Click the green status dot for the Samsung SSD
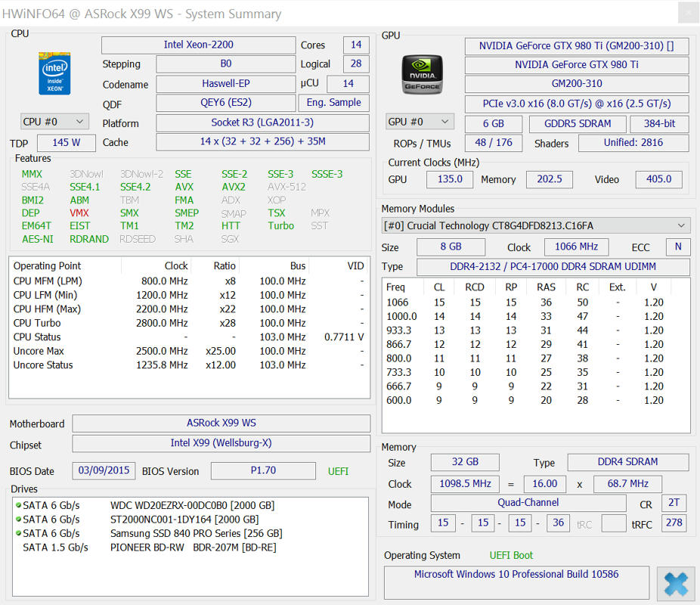 [18, 533]
